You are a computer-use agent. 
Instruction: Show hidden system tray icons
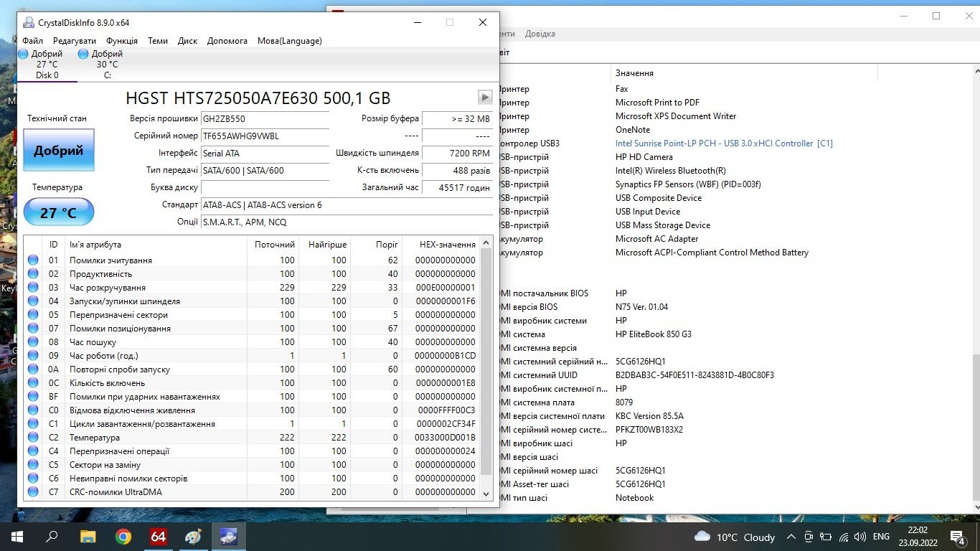pos(791,537)
